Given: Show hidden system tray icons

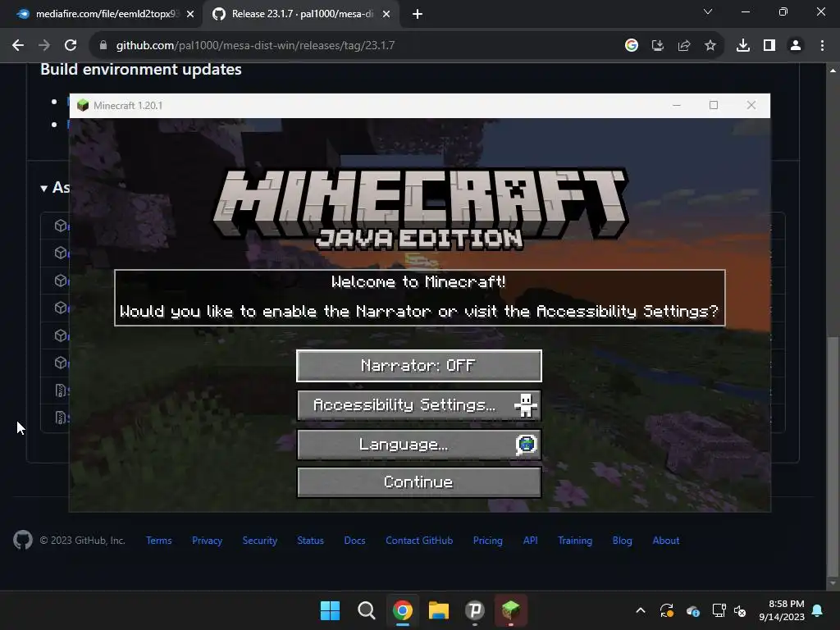Looking at the screenshot, I should point(641,610).
